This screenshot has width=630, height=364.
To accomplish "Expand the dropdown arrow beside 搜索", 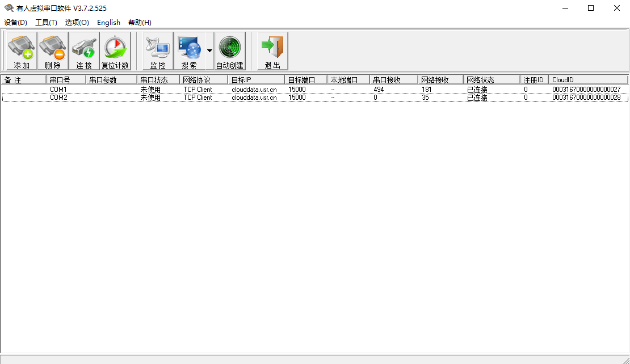I will (209, 50).
